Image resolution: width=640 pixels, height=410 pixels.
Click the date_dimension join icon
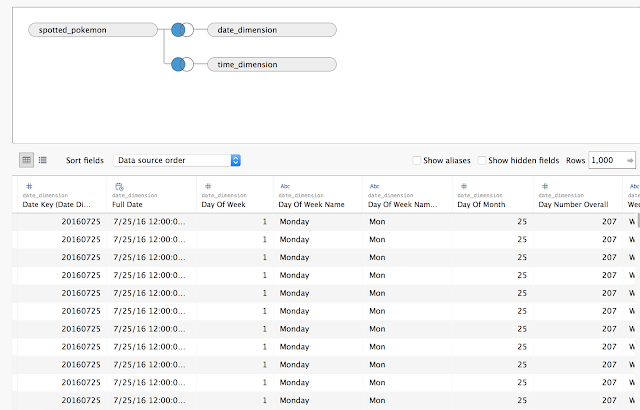coord(182,30)
